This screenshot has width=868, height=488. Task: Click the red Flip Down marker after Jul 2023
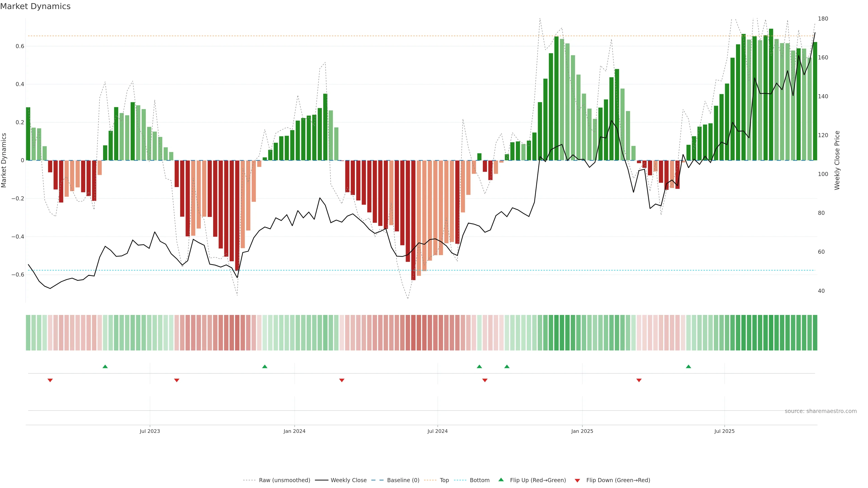click(177, 380)
